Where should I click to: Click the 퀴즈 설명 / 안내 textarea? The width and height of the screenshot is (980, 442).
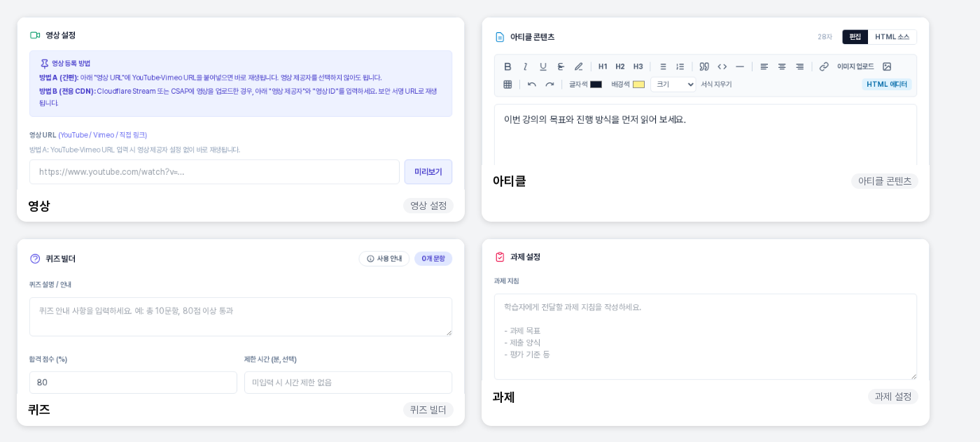(x=241, y=317)
